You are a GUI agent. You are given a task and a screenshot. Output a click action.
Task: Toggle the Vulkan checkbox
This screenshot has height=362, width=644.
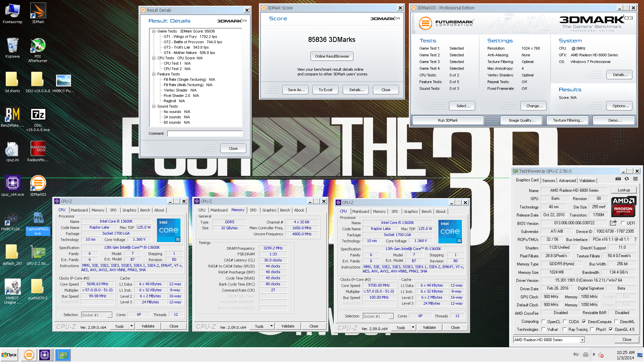pyautogui.click(x=543, y=329)
